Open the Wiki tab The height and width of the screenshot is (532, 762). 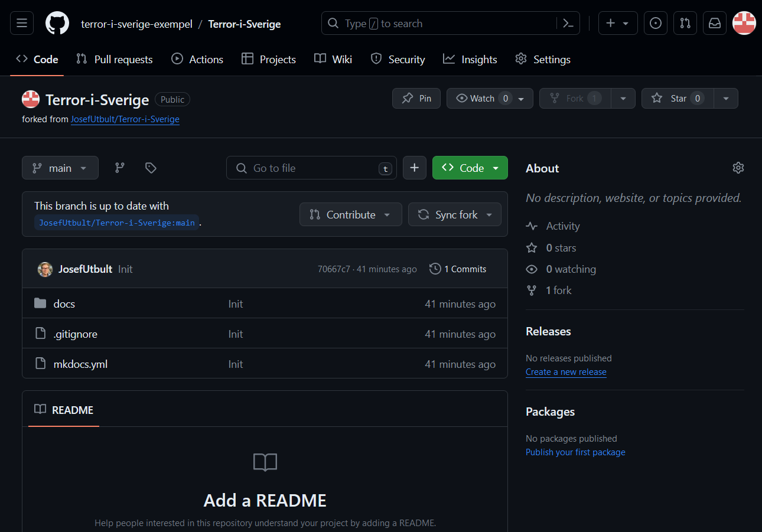(x=333, y=59)
